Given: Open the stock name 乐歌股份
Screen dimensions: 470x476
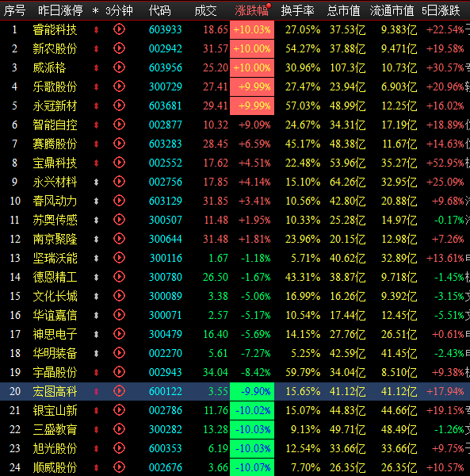Looking at the screenshot, I should 55,86.
